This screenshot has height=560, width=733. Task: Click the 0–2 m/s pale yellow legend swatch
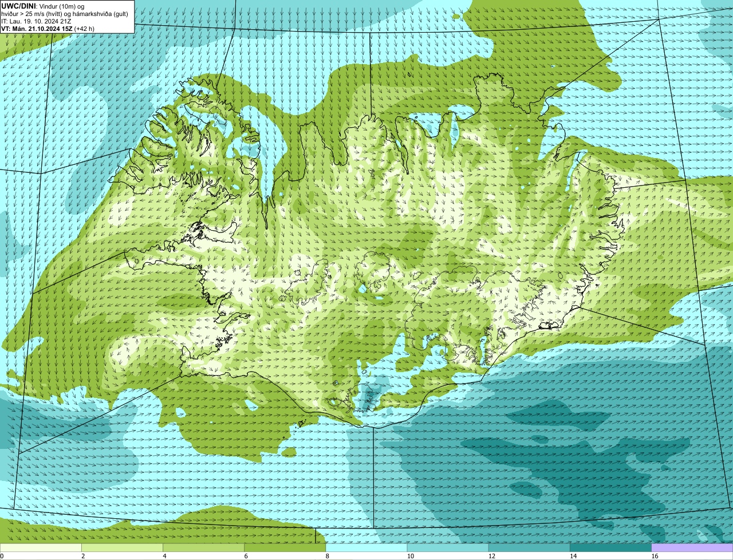tap(41, 548)
